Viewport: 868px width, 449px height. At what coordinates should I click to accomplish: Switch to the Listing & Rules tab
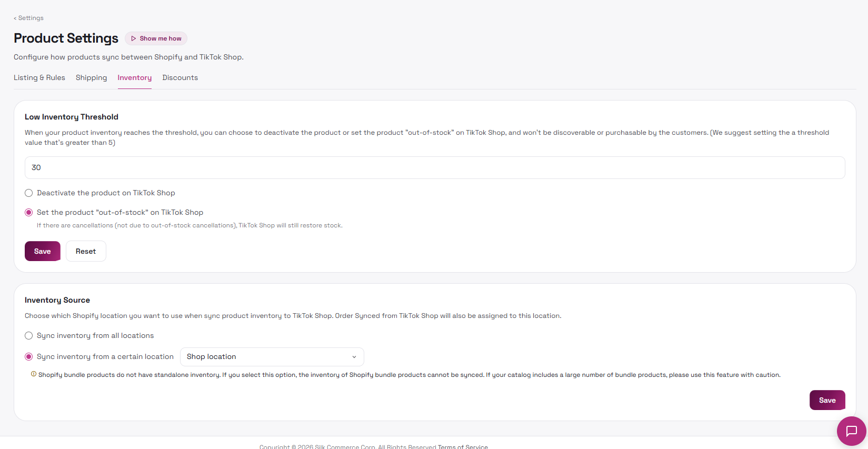coord(39,77)
